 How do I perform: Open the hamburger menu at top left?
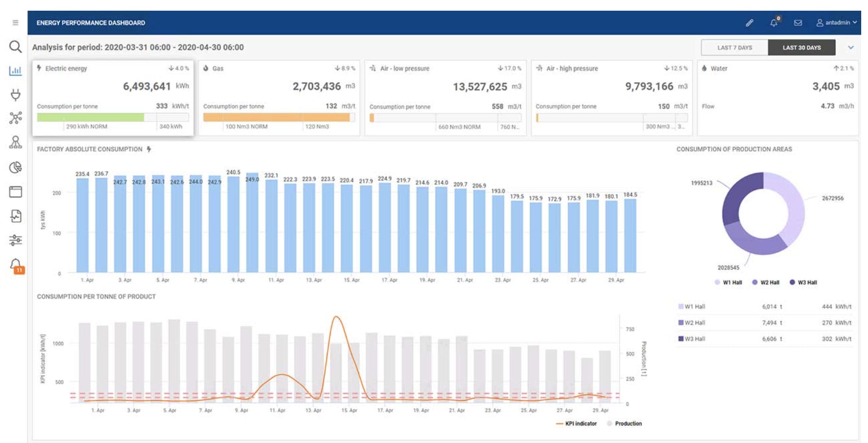click(x=15, y=22)
